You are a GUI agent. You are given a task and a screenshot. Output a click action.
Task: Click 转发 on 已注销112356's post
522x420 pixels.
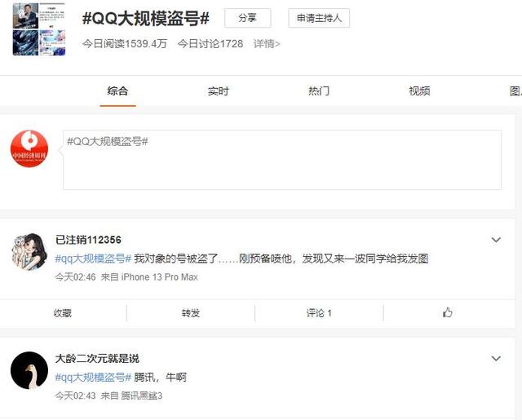pos(191,313)
